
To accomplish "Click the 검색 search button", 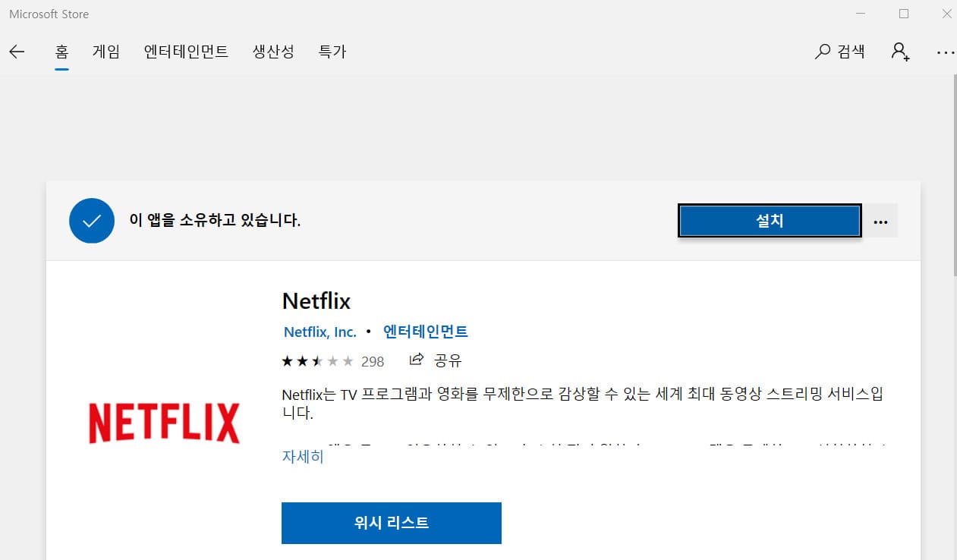I will pos(839,52).
